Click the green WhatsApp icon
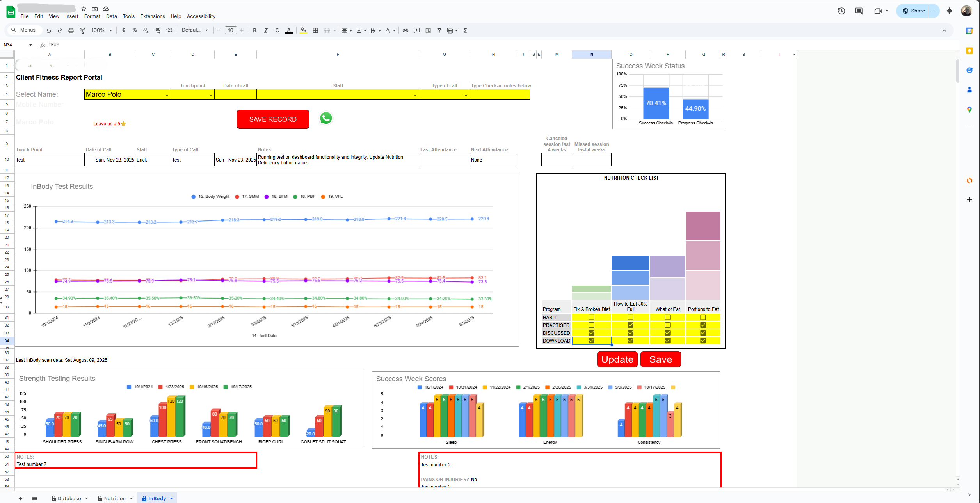 (326, 118)
